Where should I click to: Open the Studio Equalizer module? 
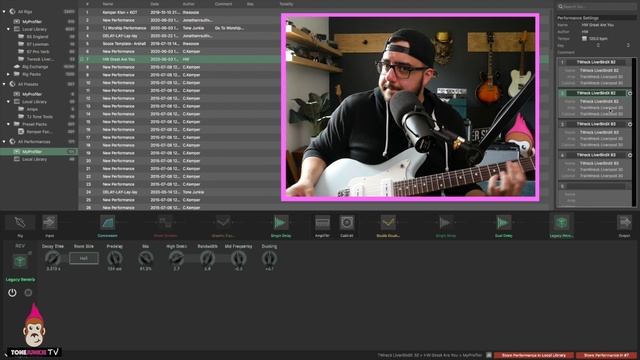(388, 222)
